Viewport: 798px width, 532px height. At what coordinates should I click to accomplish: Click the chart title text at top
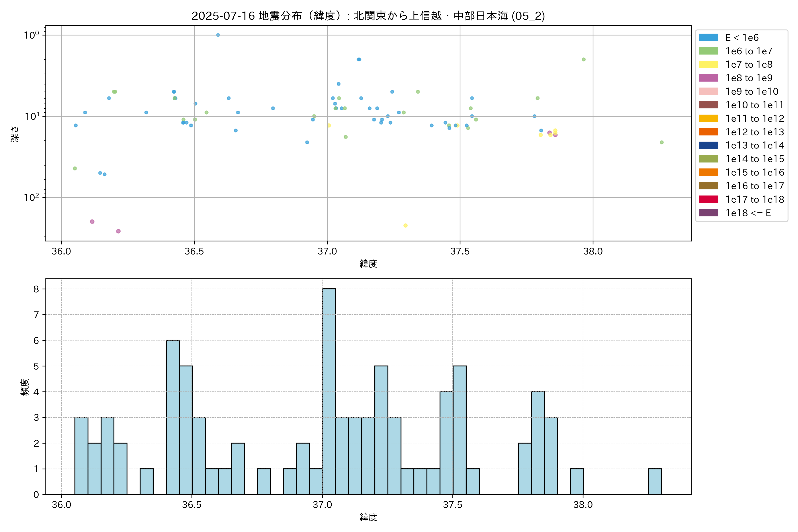[368, 16]
